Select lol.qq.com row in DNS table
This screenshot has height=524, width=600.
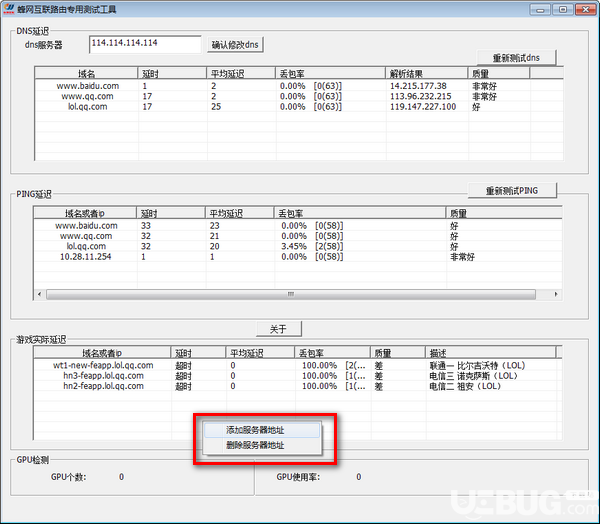click(298, 106)
